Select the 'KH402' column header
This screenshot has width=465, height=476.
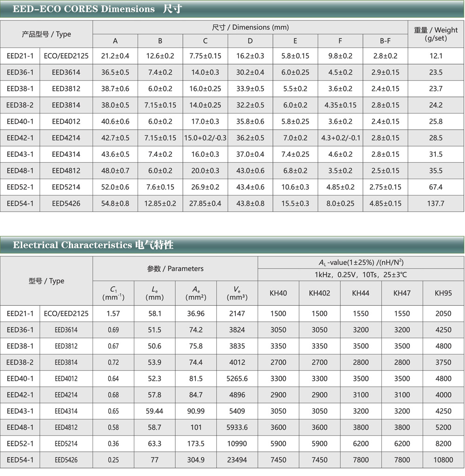tap(319, 293)
